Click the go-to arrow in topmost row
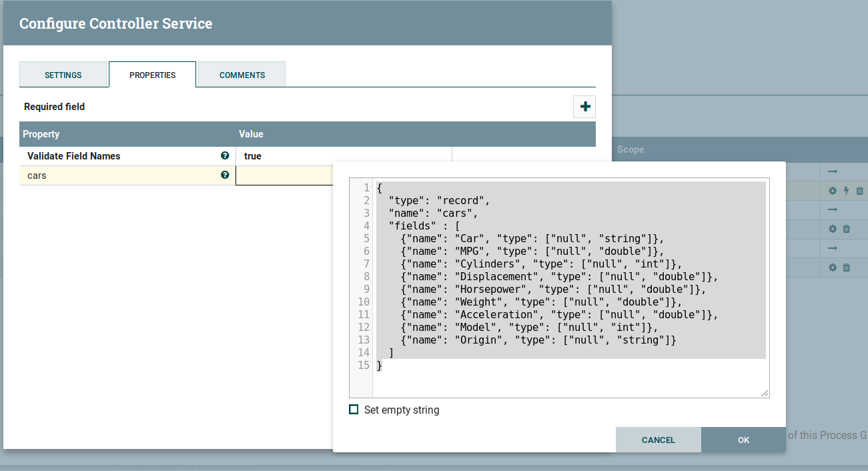Screen dimensions: 868x471 click(x=833, y=171)
